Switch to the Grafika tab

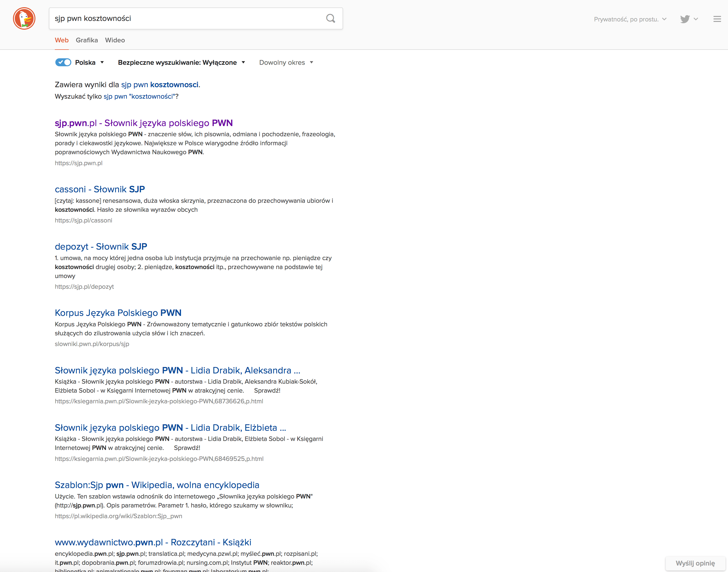[x=87, y=40]
